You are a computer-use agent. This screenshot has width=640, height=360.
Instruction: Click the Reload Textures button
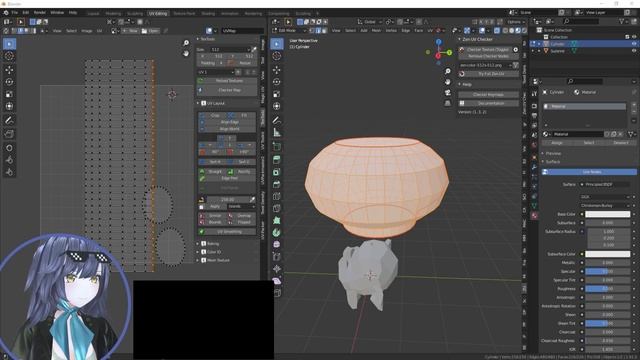227,81
